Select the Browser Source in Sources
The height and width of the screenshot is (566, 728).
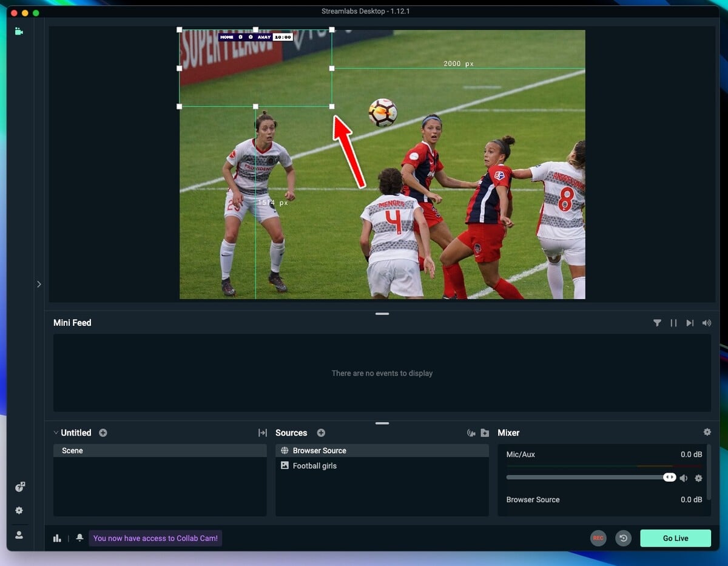[x=318, y=450]
